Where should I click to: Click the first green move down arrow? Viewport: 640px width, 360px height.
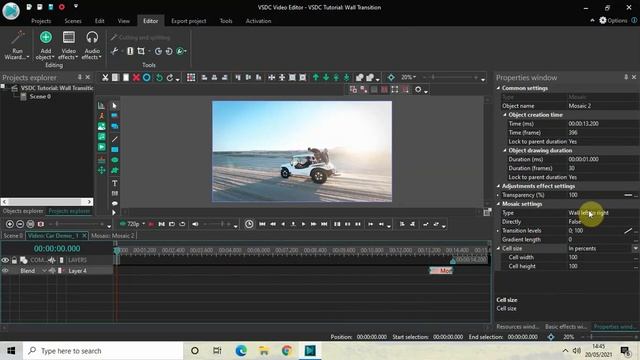pos(326,78)
